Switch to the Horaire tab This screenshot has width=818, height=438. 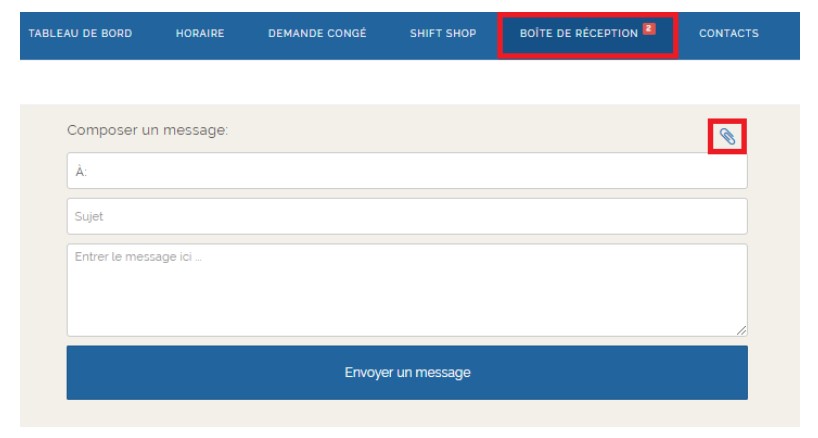(x=200, y=34)
